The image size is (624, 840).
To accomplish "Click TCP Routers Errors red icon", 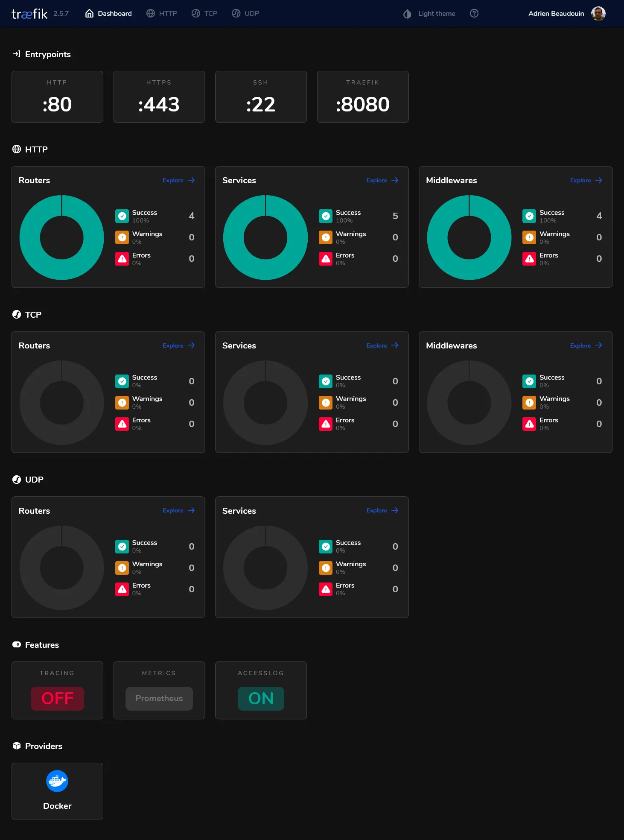I will click(x=122, y=424).
